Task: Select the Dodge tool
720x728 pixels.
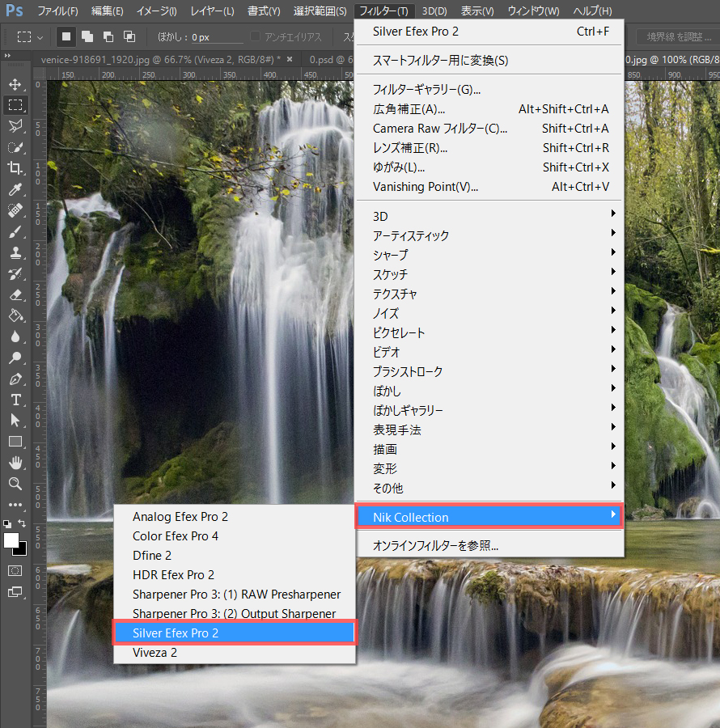Action: pos(15,358)
